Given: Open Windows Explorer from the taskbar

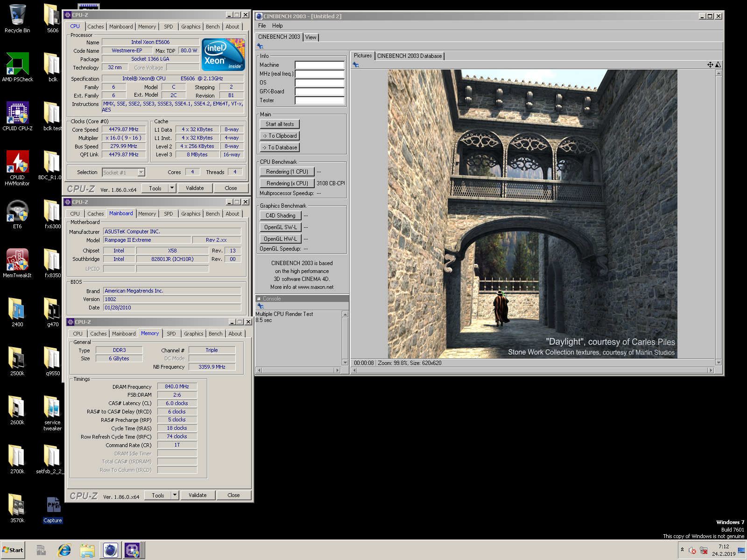Looking at the screenshot, I should pos(87,550).
